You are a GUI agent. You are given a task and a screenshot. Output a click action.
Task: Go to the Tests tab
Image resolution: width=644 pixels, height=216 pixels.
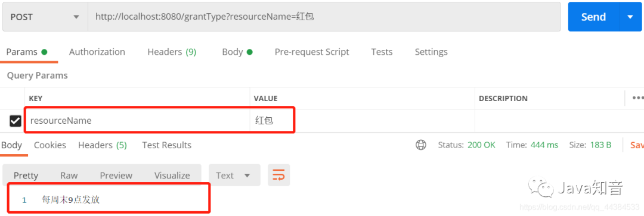tap(382, 52)
